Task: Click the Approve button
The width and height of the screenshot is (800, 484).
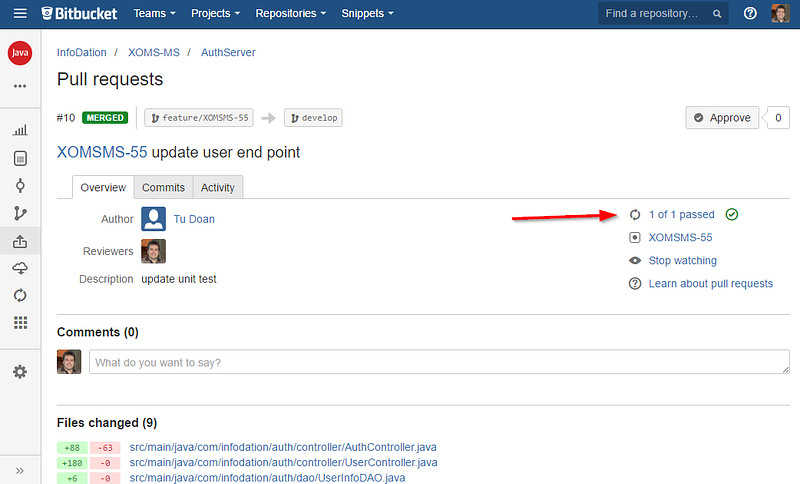Action: tap(722, 118)
